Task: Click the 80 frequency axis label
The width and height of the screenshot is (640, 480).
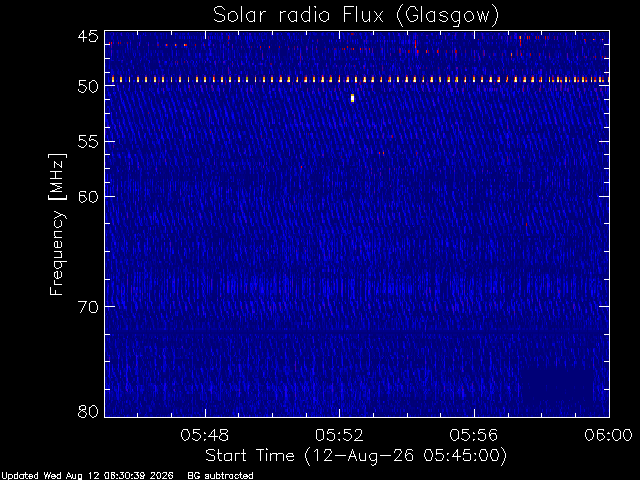Action: pyautogui.click(x=88, y=411)
